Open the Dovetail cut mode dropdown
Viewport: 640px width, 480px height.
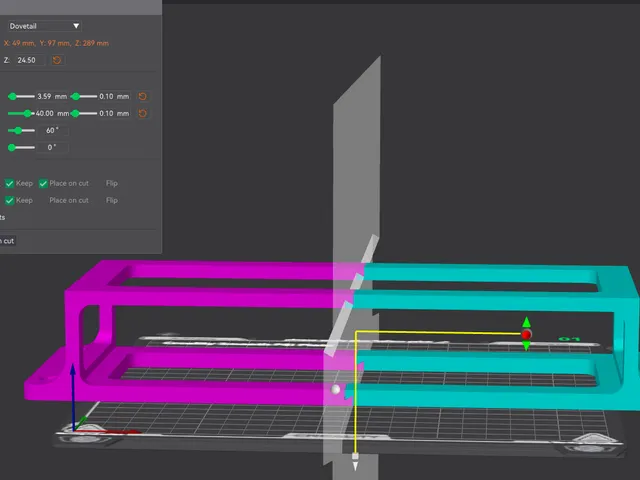[x=44, y=26]
